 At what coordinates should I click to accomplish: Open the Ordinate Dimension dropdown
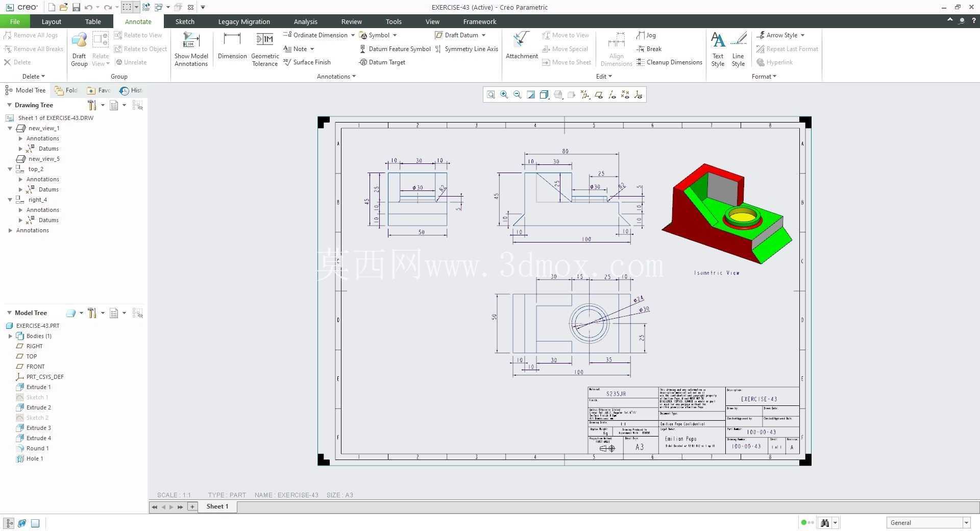coord(352,35)
